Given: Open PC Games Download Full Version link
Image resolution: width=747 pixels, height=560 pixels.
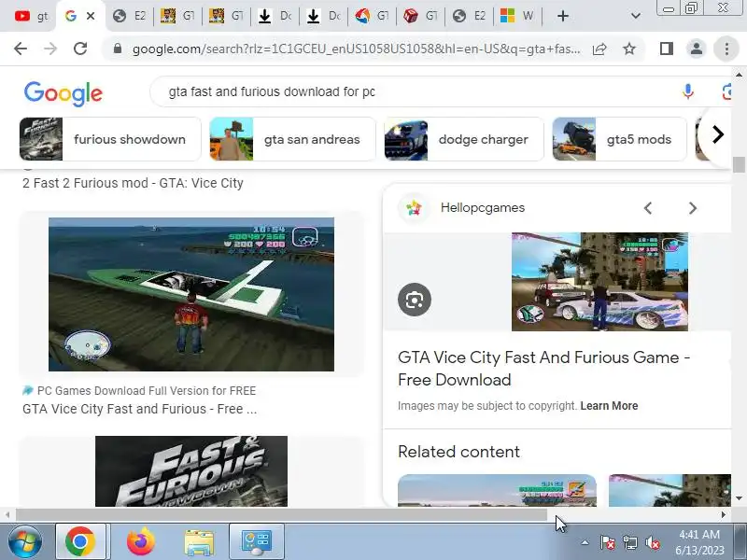Looking at the screenshot, I should (147, 390).
